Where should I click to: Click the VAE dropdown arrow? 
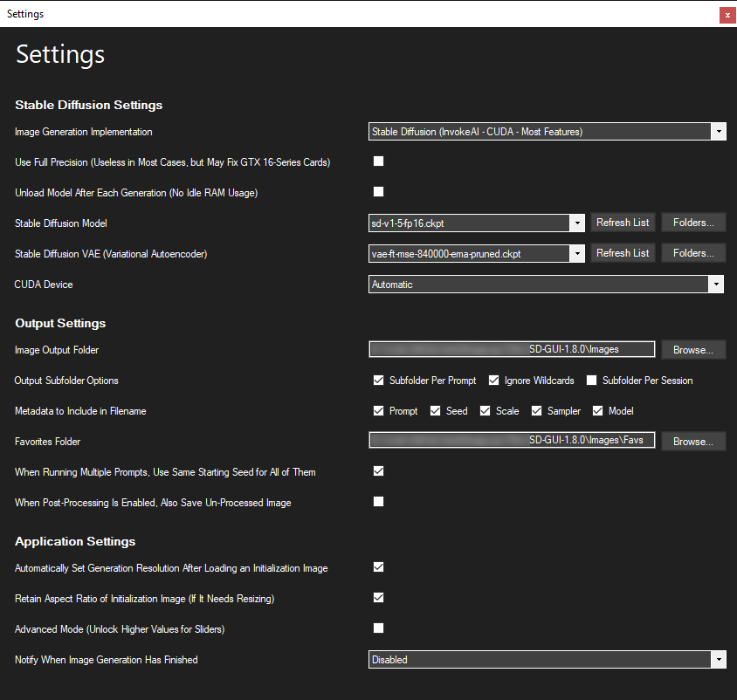coord(577,254)
